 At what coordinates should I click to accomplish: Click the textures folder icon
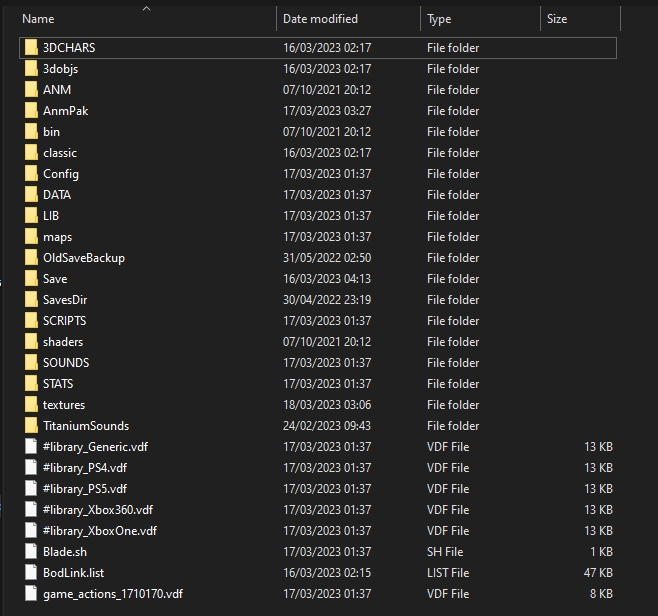point(31,405)
